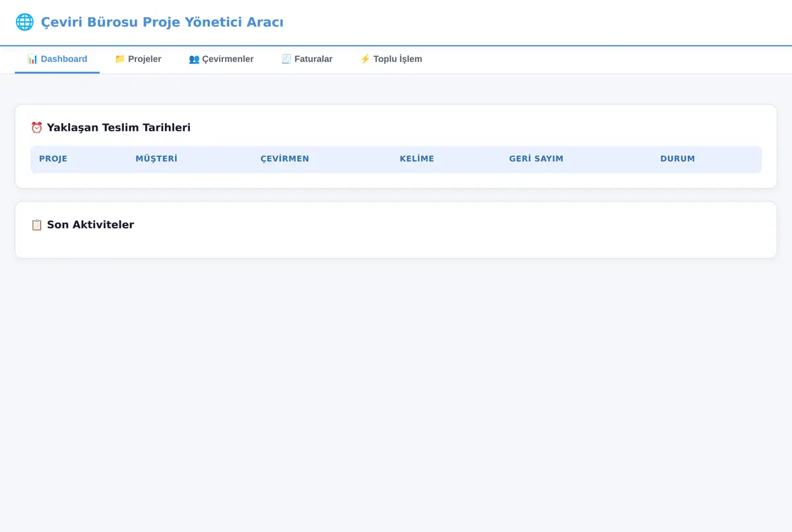The width and height of the screenshot is (792, 532).
Task: Click the PROJE column header
Action: coord(79,159)
